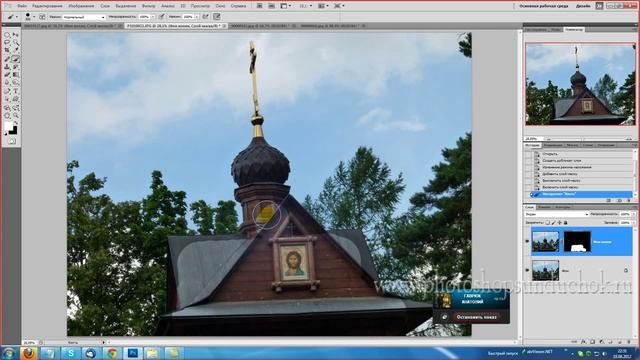The image size is (640, 360).
Task: Toggle lock transparent pixels in Layers panel
Action: [547, 223]
